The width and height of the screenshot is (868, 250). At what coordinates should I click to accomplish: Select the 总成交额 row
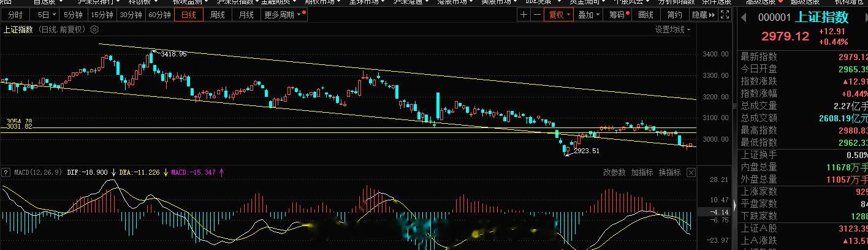pos(804,118)
